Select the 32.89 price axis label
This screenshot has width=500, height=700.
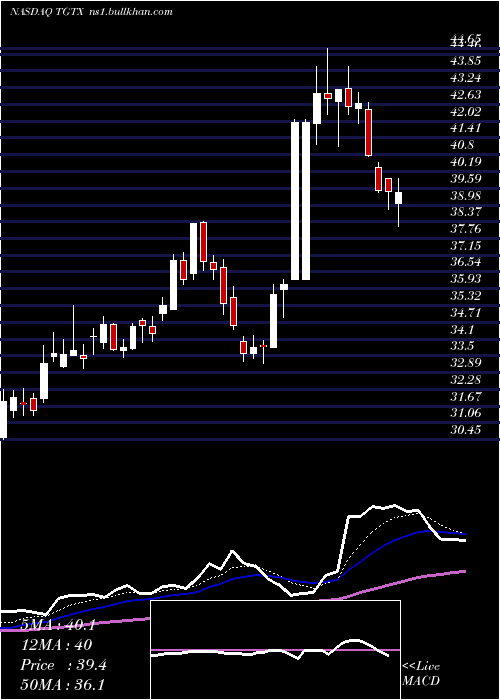tap(464, 363)
